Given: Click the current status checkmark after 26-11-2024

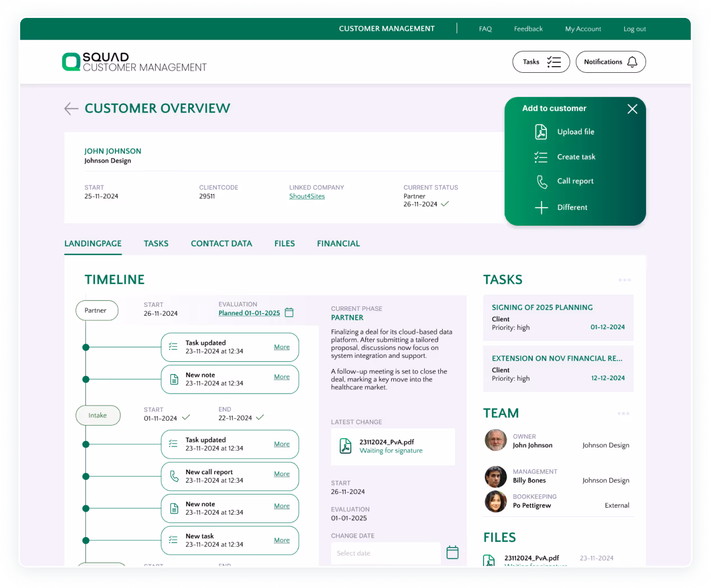Looking at the screenshot, I should tap(445, 204).
